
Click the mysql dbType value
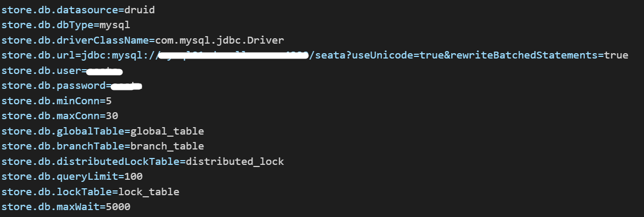115,25
